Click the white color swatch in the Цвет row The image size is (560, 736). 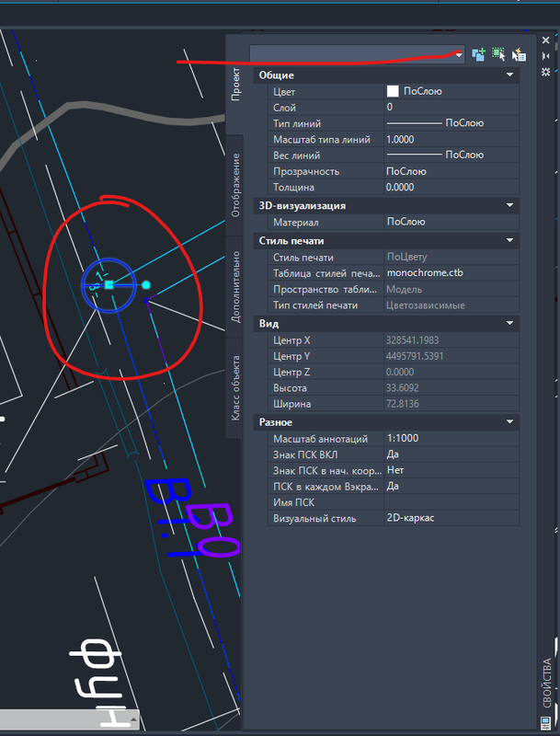click(393, 91)
